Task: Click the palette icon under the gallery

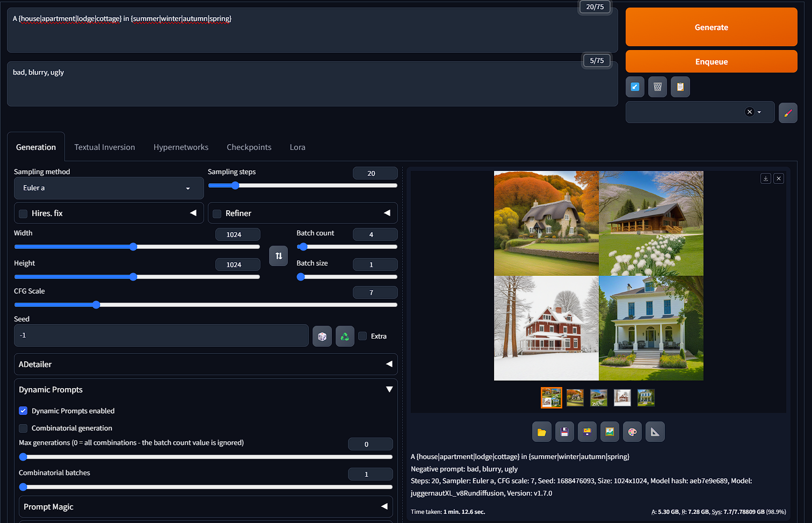Action: point(632,432)
